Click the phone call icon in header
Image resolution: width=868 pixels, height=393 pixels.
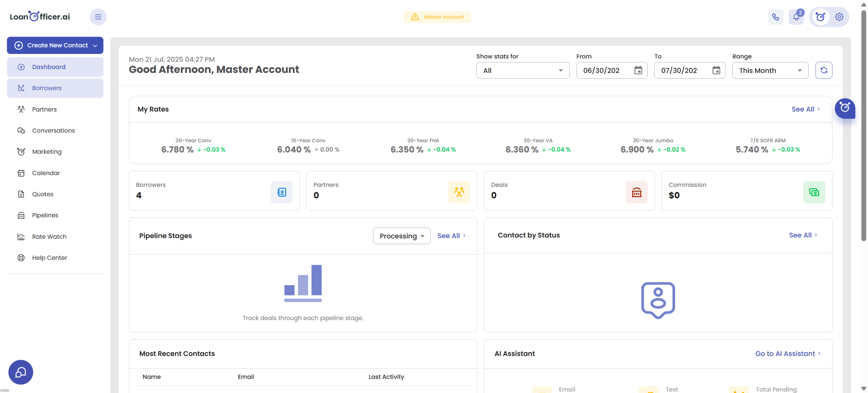(775, 17)
